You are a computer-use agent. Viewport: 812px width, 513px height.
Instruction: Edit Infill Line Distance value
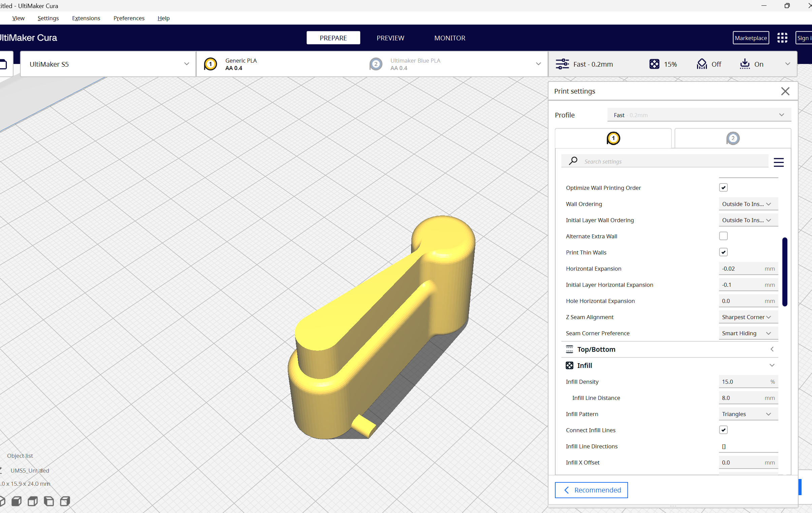(748, 398)
